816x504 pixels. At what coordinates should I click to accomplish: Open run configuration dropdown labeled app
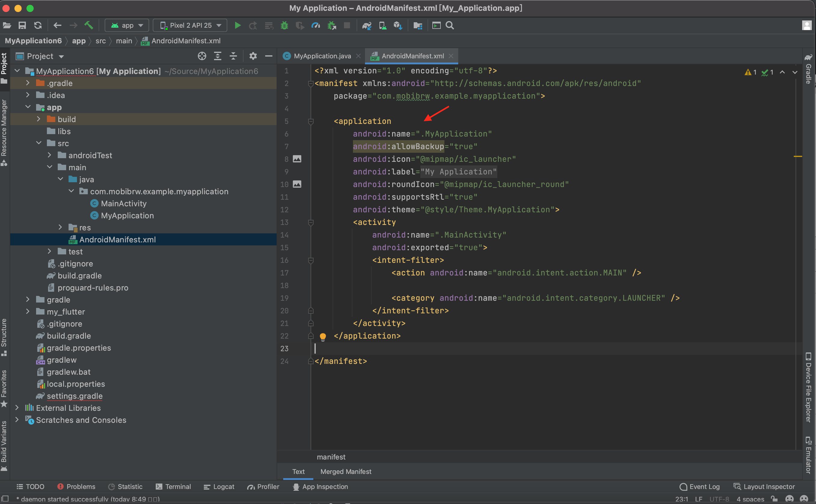[x=127, y=25]
